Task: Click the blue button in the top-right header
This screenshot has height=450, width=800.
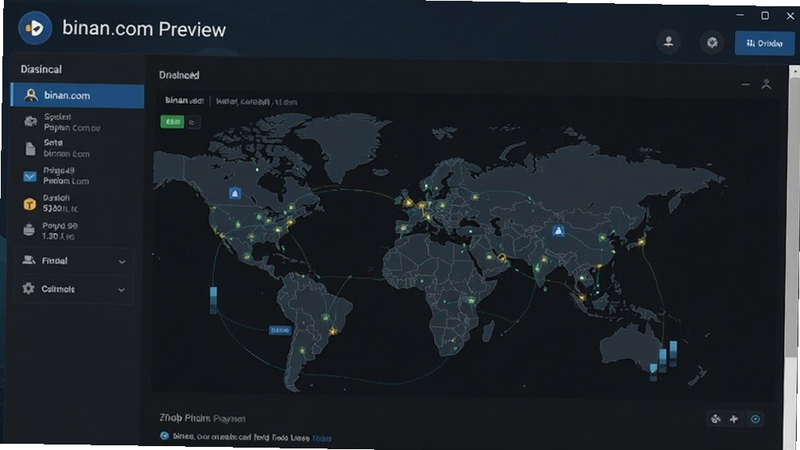Action: point(764,43)
